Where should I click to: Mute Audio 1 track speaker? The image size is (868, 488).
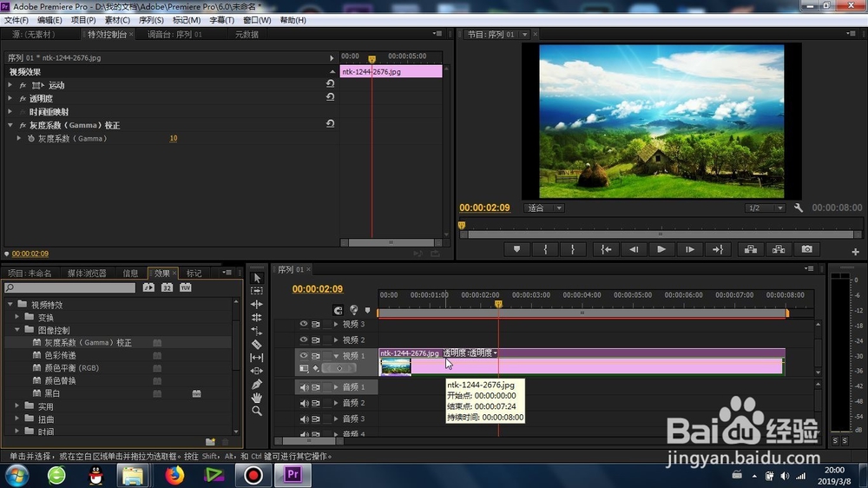(x=304, y=387)
